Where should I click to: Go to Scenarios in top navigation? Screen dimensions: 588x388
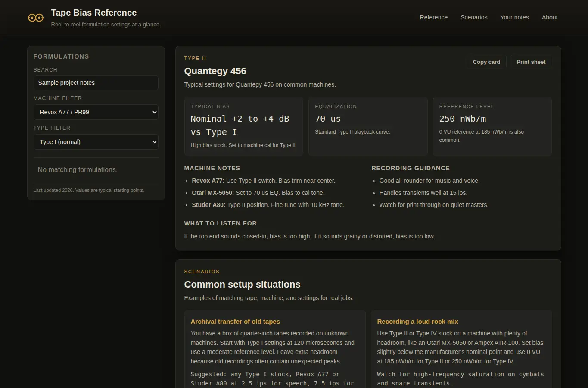coord(474,17)
